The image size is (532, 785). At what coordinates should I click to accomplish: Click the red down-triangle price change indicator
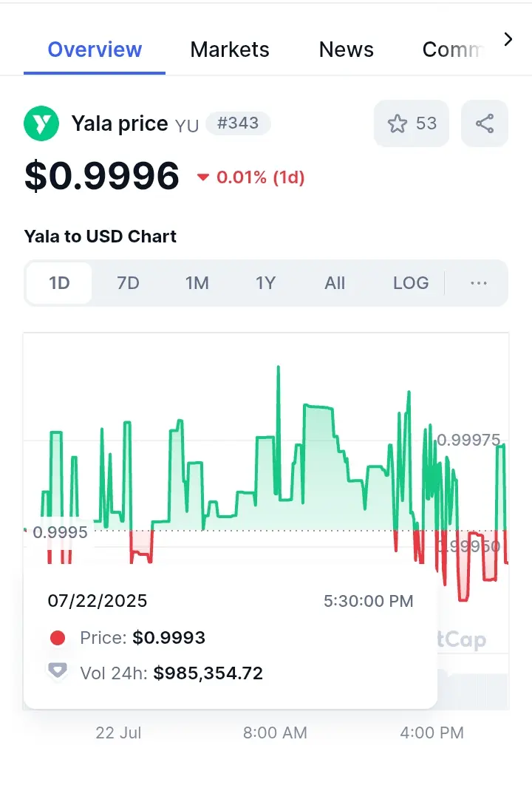click(x=202, y=177)
